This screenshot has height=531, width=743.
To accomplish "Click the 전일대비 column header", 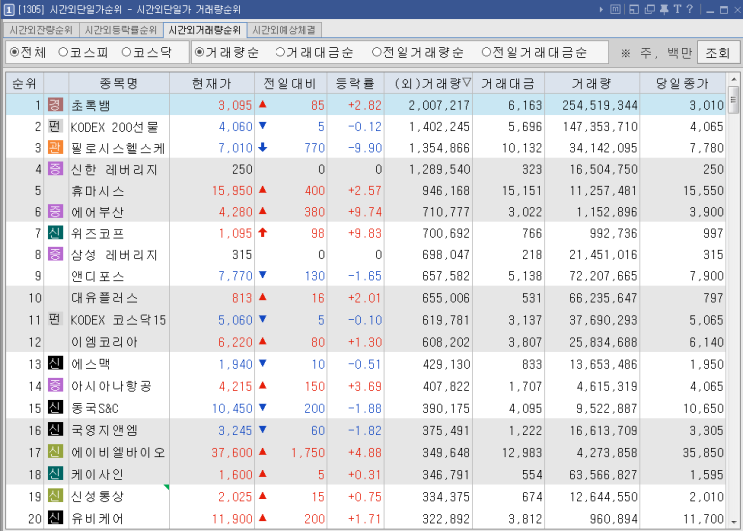I will pos(290,83).
